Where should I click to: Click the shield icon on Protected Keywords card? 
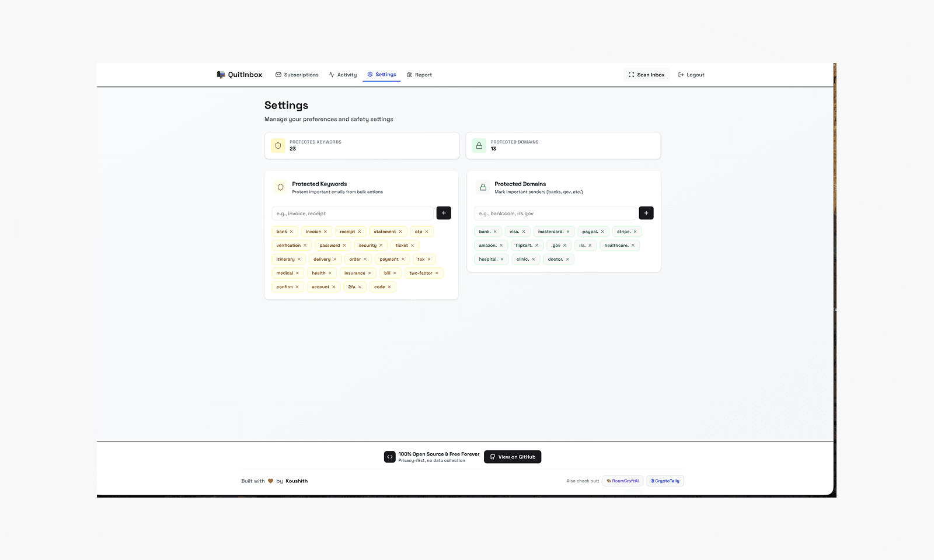pyautogui.click(x=281, y=187)
